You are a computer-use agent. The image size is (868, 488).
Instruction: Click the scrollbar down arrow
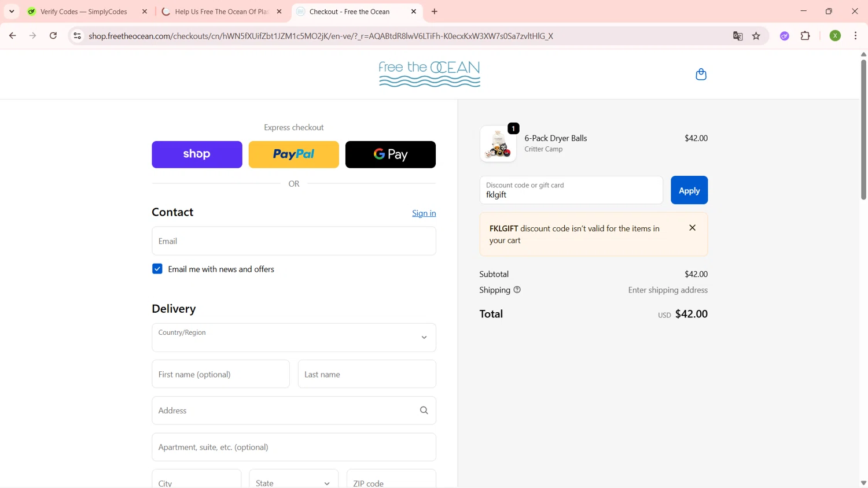pyautogui.click(x=863, y=483)
